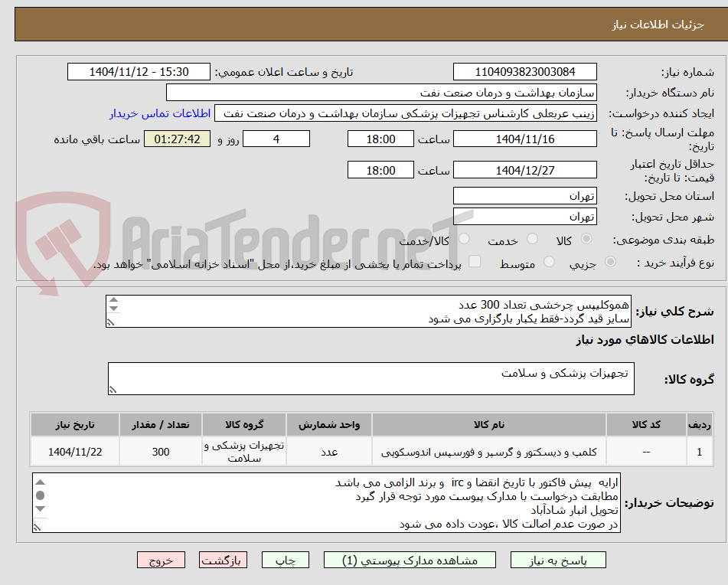Click اطلاعات کالاهای مورد نیاز heading

645,340
